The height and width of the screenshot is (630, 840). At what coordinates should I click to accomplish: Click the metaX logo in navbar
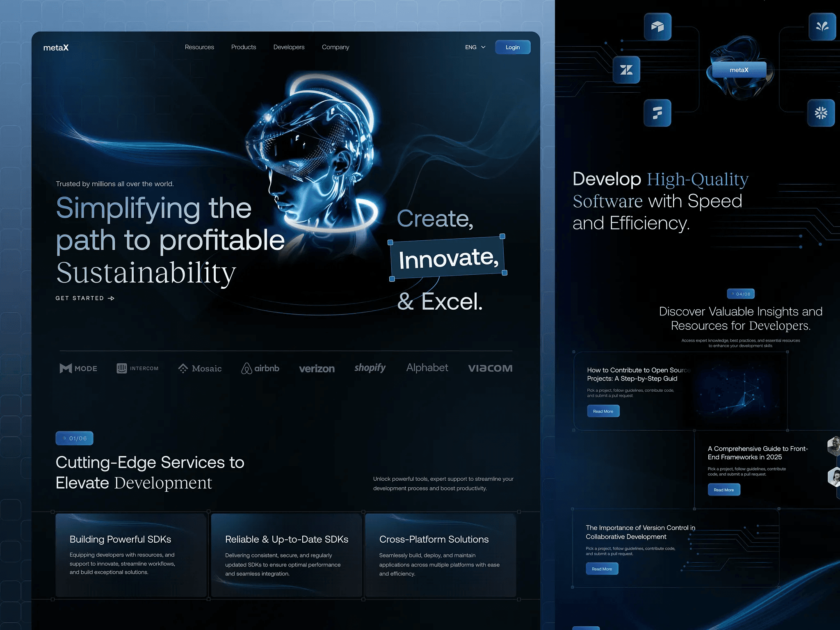(x=56, y=48)
